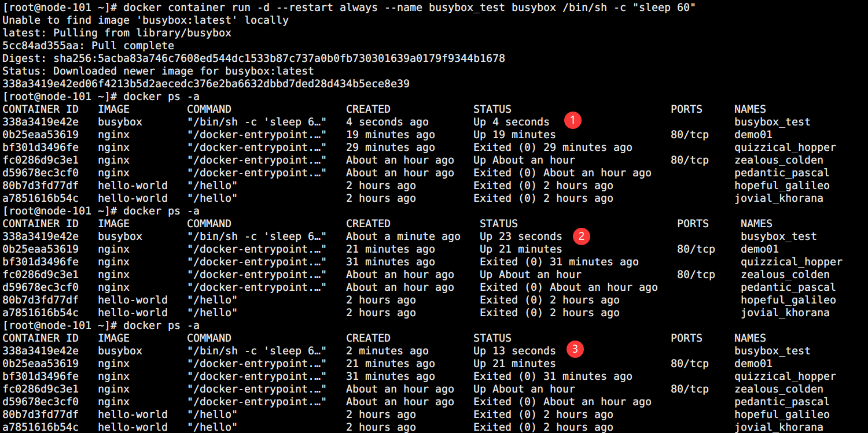Click the "Up 23 seconds" status text

(x=520, y=236)
